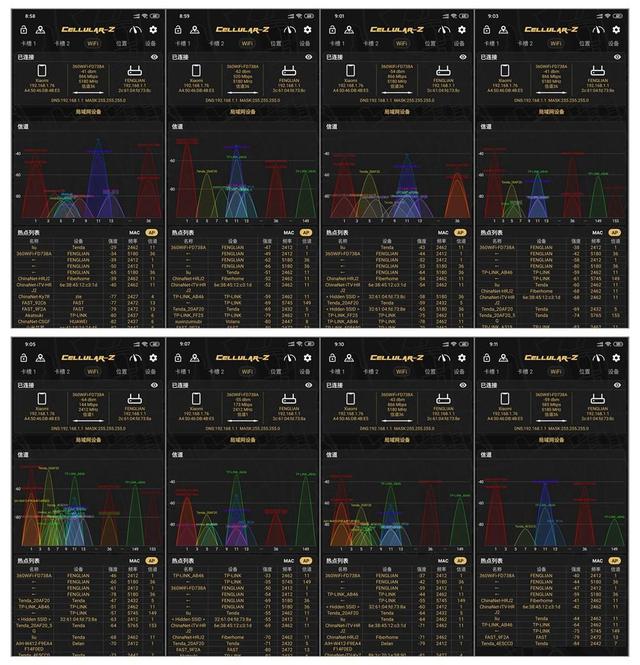The image size is (640, 665).
Task: Open the map person icon in 8:58 screen
Action: 40,30
